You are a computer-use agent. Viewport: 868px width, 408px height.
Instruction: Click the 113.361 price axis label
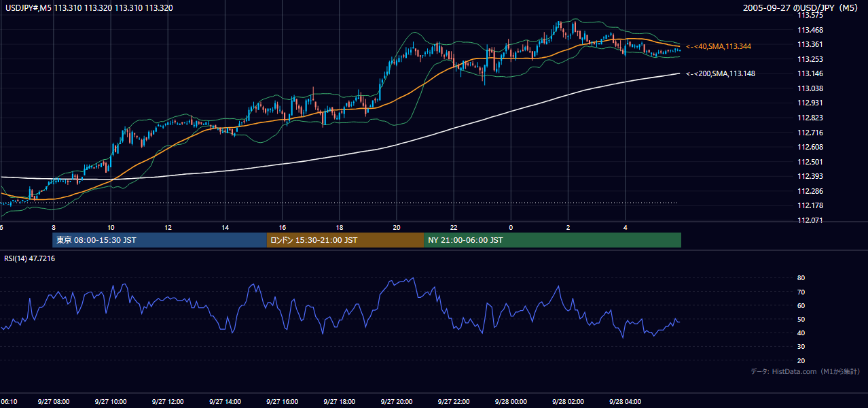(x=810, y=44)
